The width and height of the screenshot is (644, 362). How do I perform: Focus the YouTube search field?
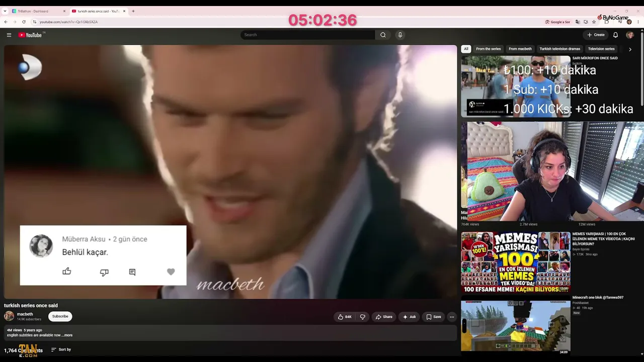point(307,35)
